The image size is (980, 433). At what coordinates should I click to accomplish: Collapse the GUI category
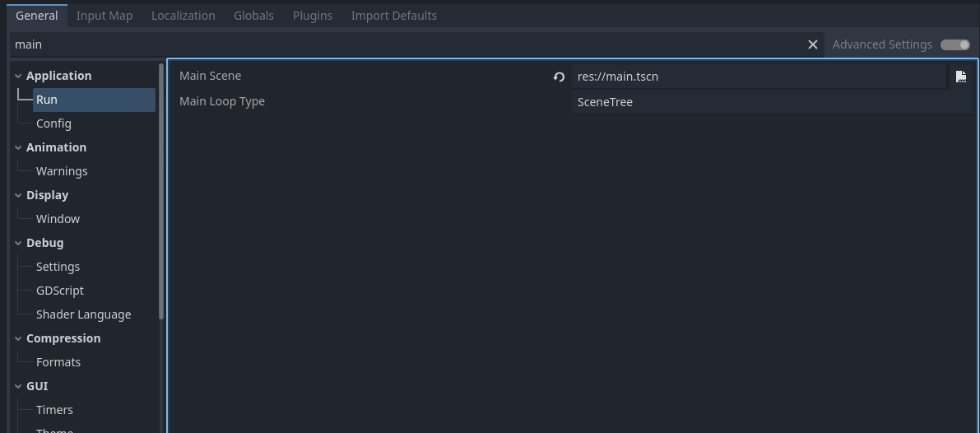[18, 386]
